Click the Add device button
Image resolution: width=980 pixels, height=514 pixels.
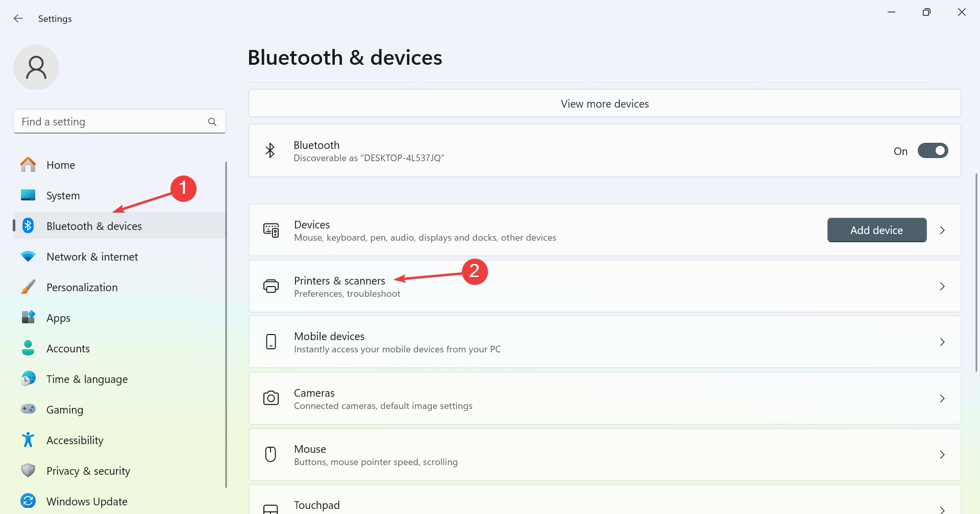pos(876,230)
